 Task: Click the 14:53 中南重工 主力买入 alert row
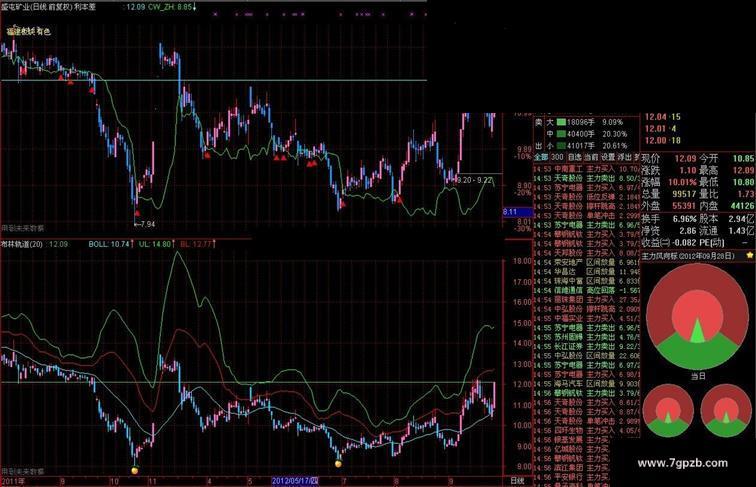click(587, 169)
